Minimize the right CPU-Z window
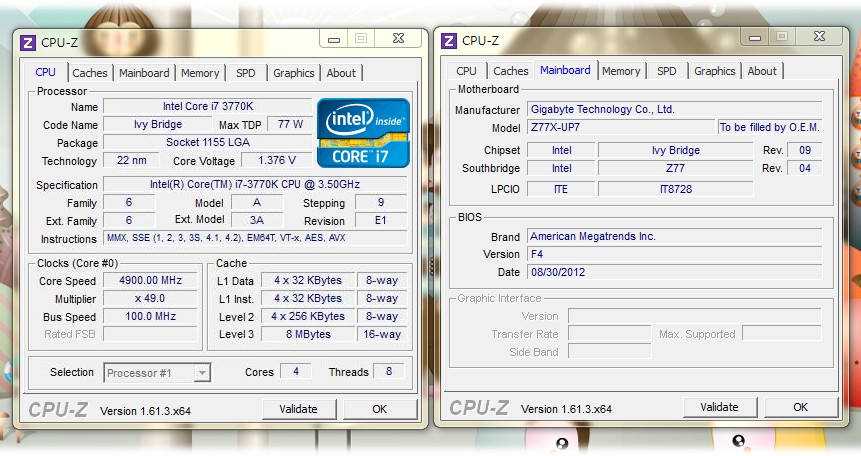This screenshot has height=456, width=861. (755, 37)
